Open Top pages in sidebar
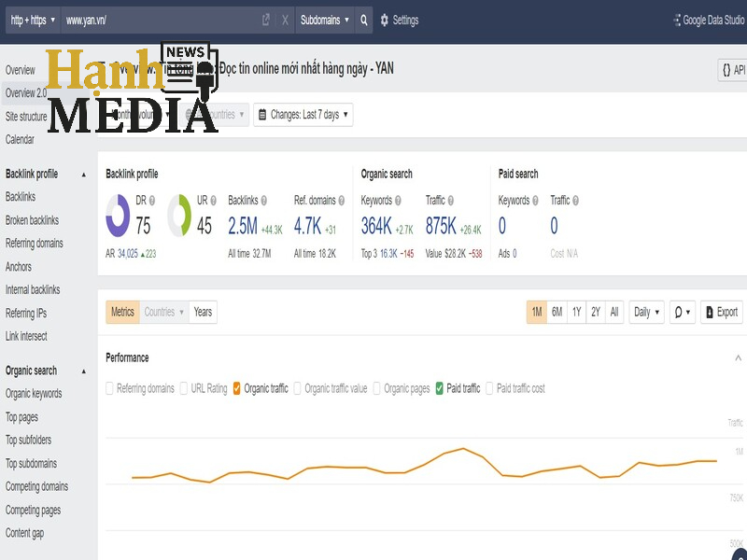747x560 pixels. click(21, 417)
